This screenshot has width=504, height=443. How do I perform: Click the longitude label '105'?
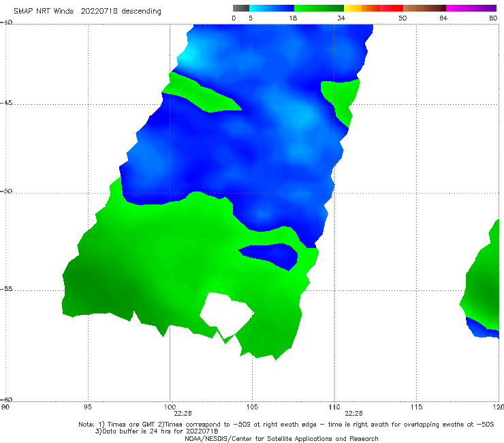252,408
